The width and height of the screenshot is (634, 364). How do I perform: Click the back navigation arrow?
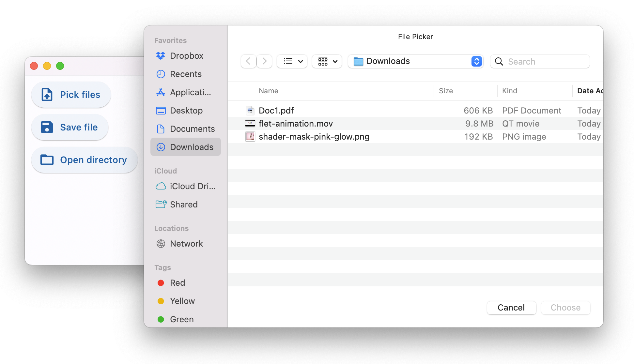point(248,61)
